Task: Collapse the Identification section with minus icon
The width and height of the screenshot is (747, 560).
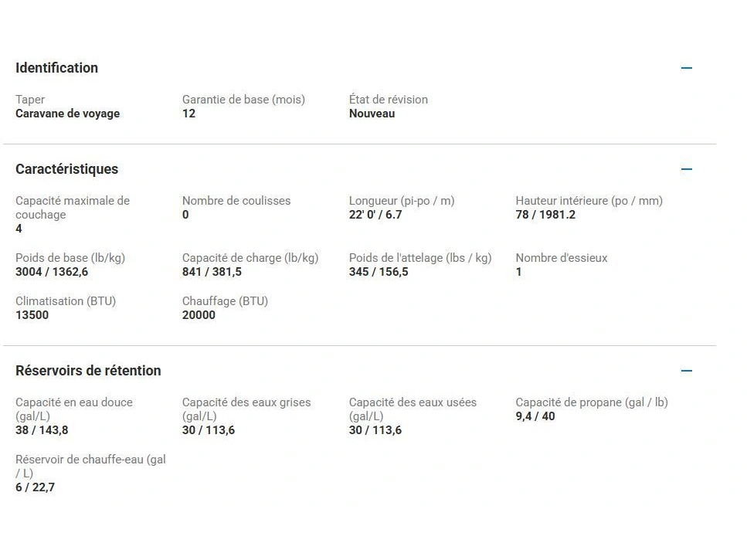Action: pos(686,68)
